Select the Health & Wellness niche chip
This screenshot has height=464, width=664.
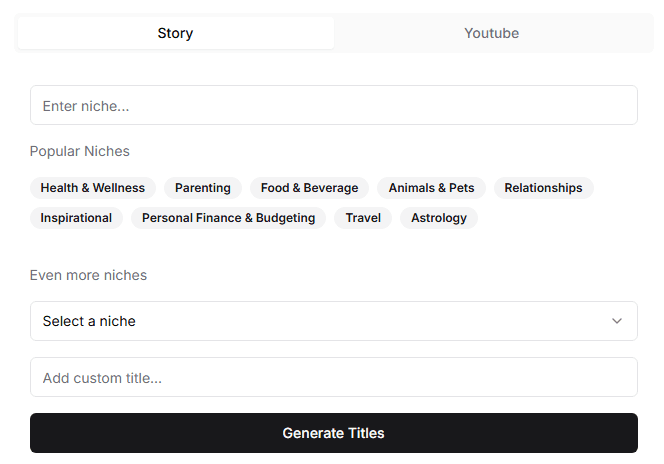[x=93, y=188]
